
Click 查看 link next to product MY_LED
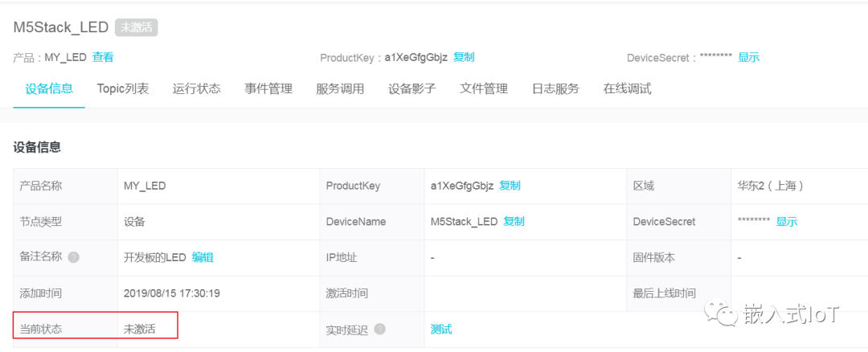(103, 57)
